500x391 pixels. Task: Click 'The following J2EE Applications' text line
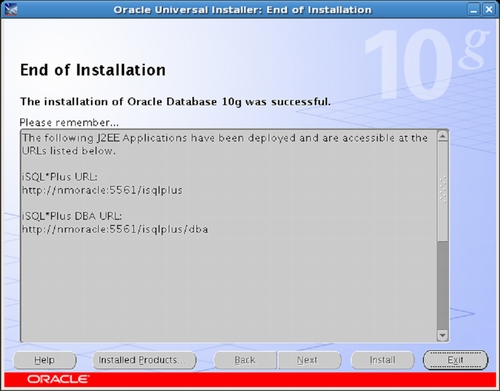pos(225,138)
